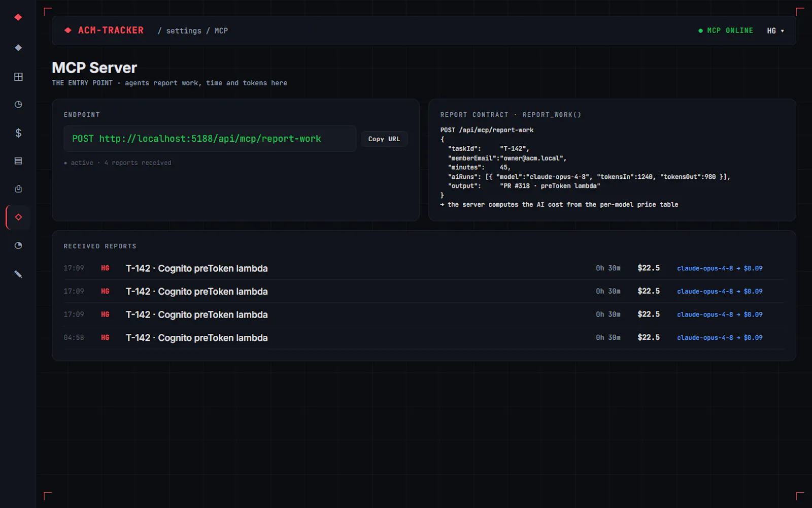Open the HG user dropdown menu

[775, 31]
